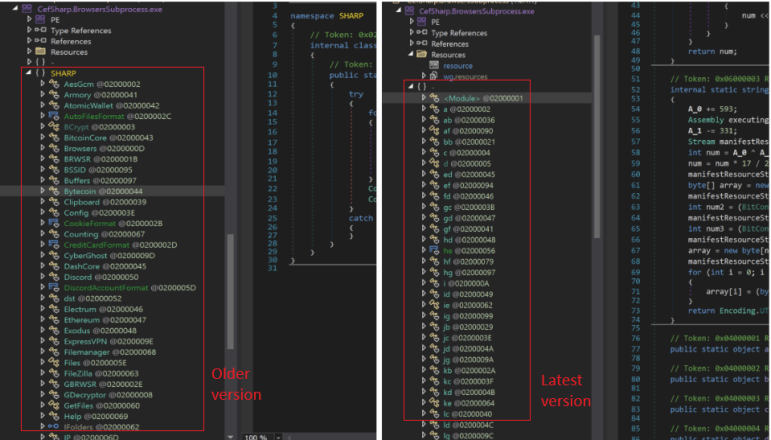Expand the wg.resources node
This screenshot has height=440, width=771.
[423, 76]
